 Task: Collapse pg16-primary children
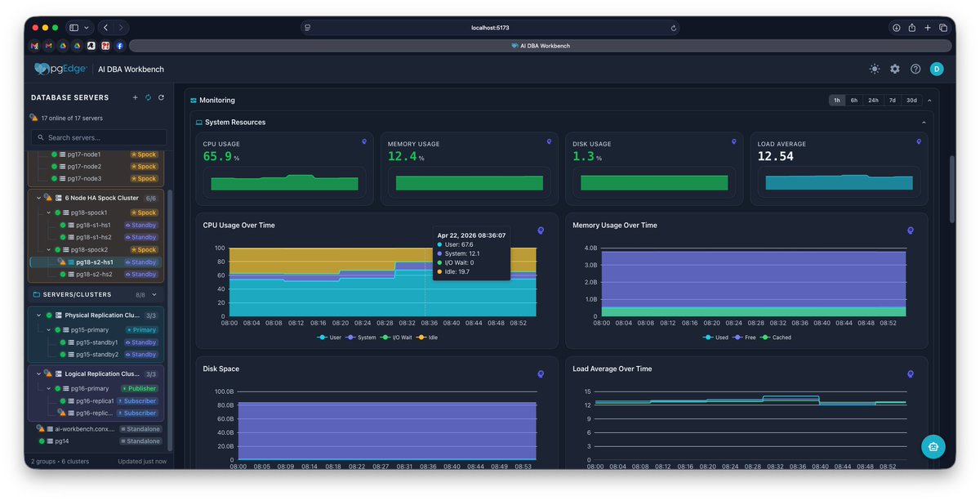tap(48, 388)
